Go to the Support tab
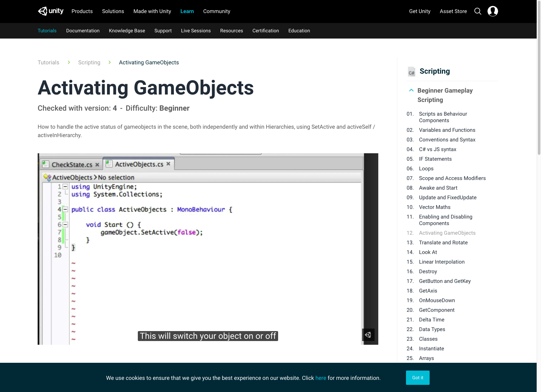This screenshot has width=541, height=392. [163, 30]
